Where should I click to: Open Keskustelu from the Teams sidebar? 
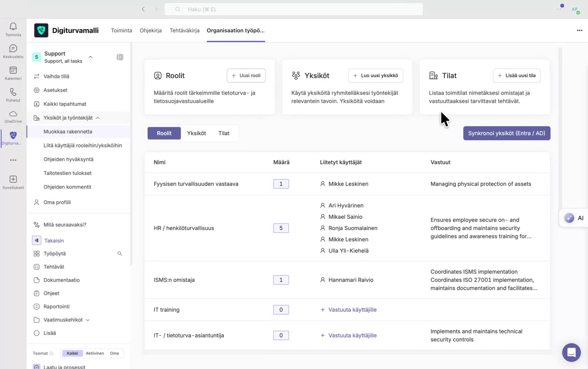(13, 51)
